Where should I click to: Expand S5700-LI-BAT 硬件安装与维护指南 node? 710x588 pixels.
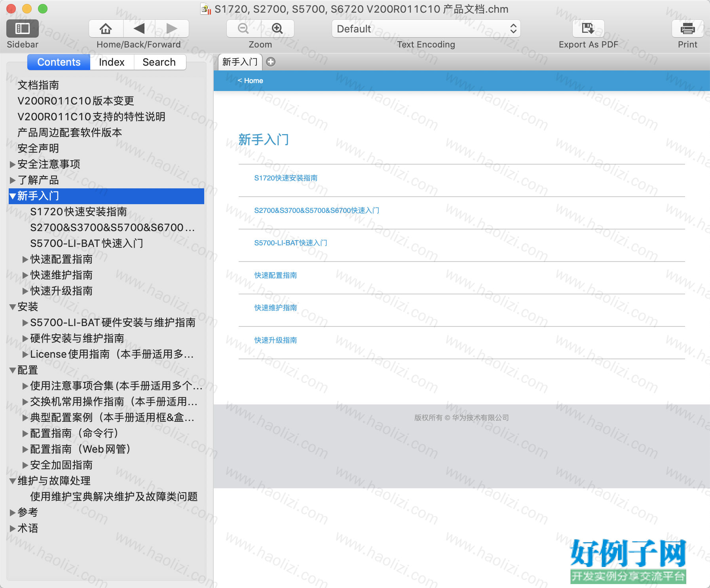[25, 322]
